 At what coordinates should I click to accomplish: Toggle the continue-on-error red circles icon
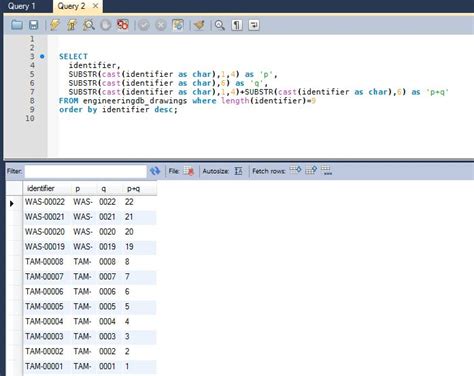tap(123, 25)
